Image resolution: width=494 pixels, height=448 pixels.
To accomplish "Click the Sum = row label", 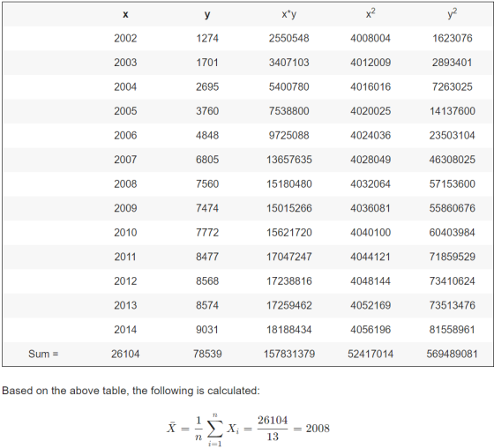I will pos(43,355).
